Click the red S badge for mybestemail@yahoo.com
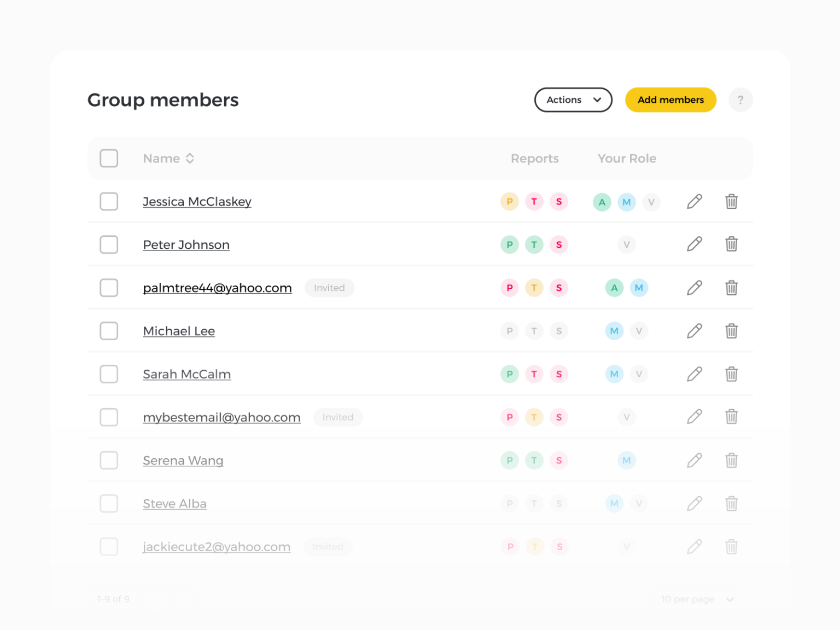The width and height of the screenshot is (840, 630). click(559, 417)
